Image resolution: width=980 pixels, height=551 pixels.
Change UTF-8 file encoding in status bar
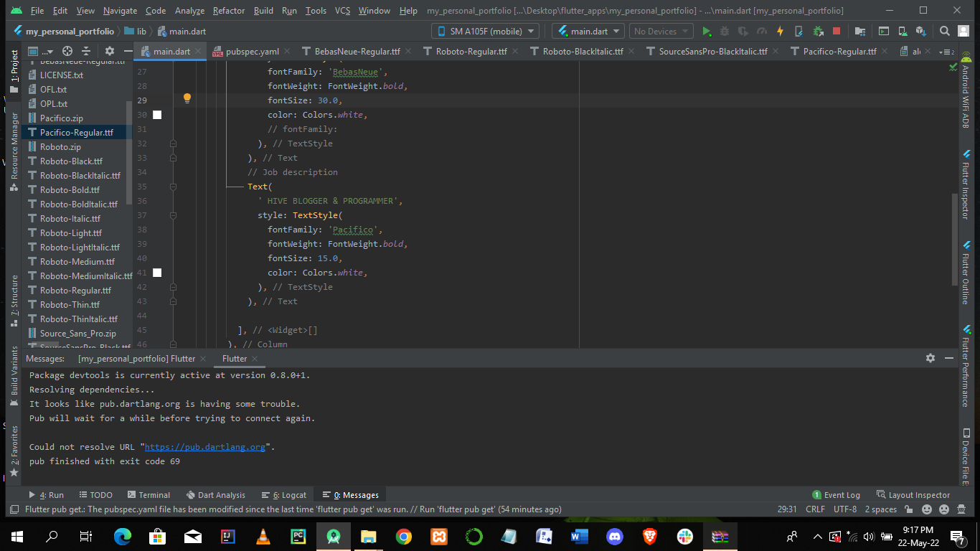845,509
